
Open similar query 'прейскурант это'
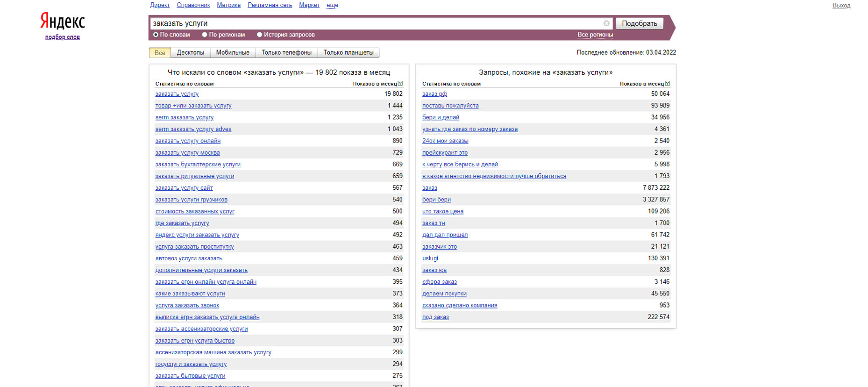(445, 153)
